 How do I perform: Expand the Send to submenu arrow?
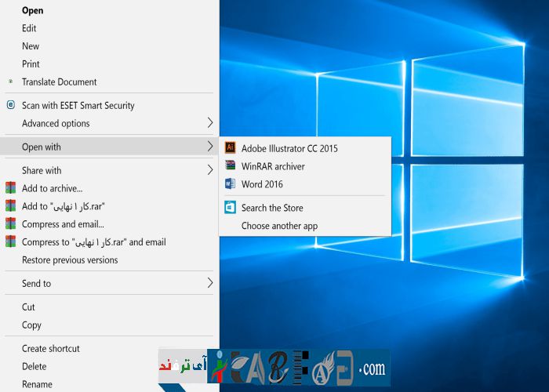point(209,283)
